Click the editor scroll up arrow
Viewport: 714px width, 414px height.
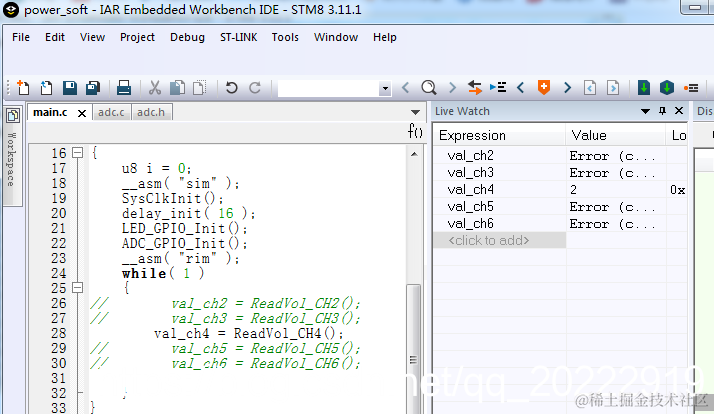[414, 154]
